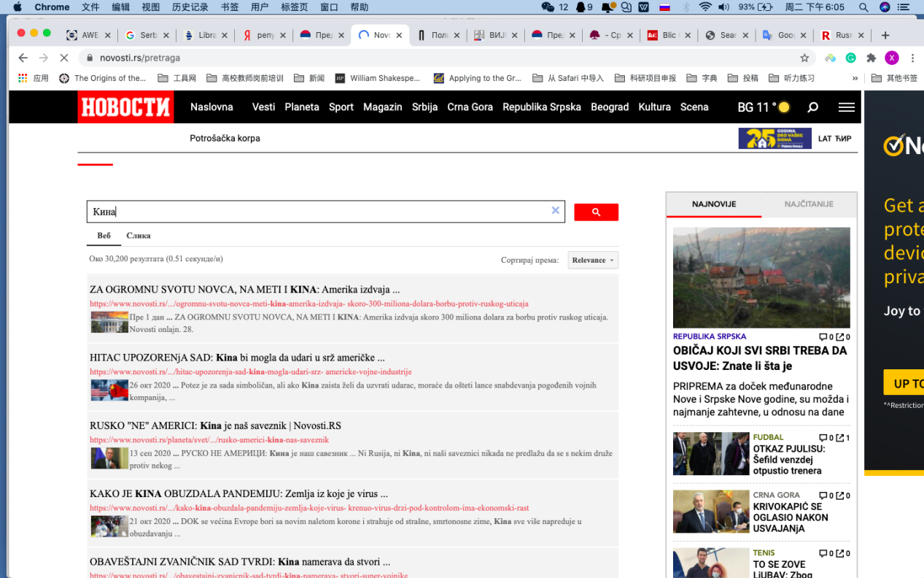Screen dimensions: 924x578
Task: Select the Слика image results tab
Action: click(x=139, y=236)
